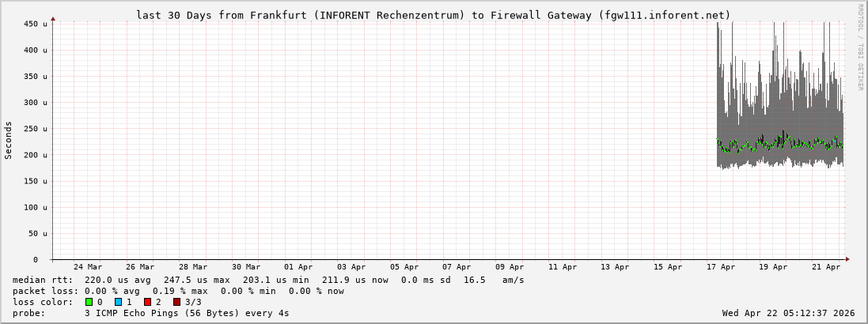
Task: Select the 19 Apr date label
Action: click(773, 267)
